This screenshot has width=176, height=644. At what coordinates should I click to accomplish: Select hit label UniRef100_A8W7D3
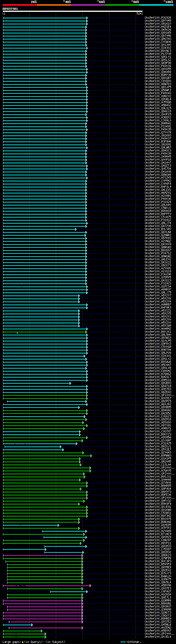pos(158,84)
